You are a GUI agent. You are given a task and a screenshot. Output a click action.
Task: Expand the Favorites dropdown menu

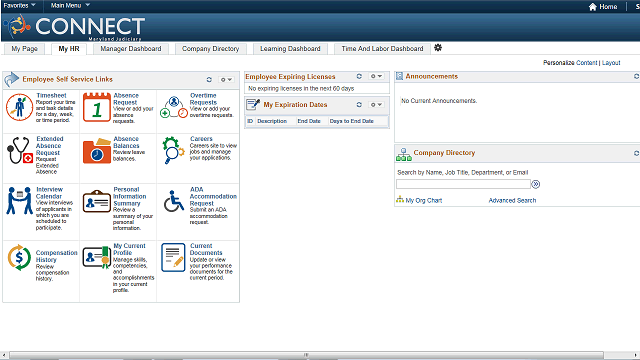[x=19, y=6]
